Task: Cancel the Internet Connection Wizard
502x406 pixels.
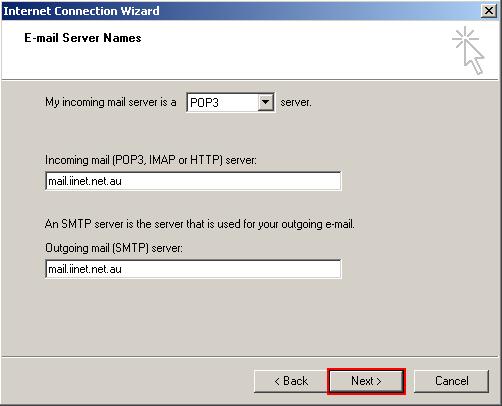Action: [x=452, y=381]
